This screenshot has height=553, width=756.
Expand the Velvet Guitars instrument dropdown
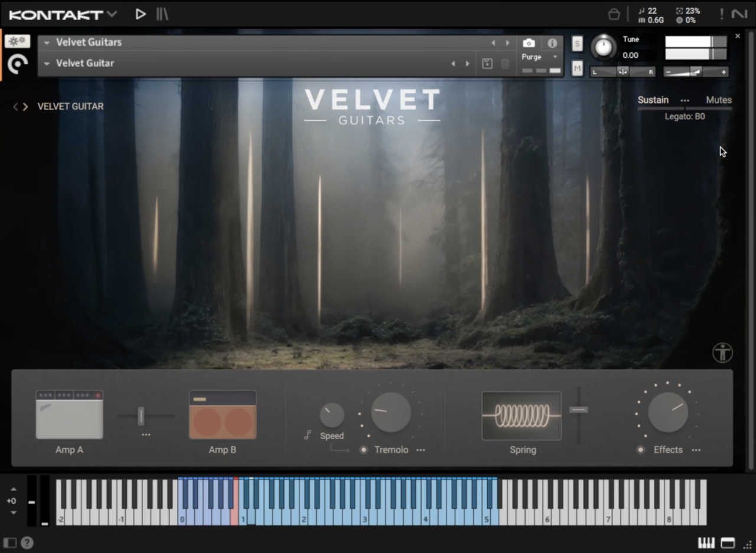pos(47,42)
